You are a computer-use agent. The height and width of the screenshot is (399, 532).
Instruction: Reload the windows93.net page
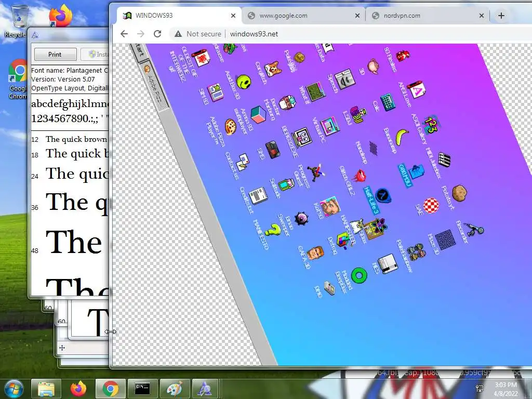pos(157,34)
